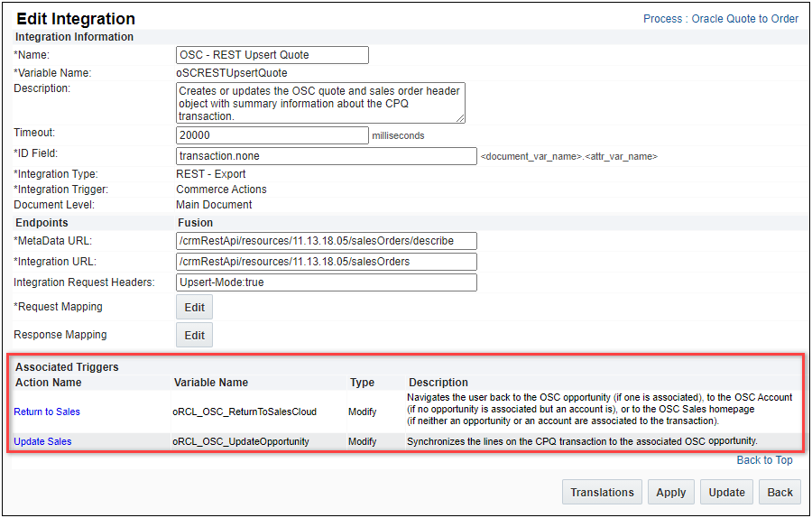Open the Update Sales action link
This screenshot has height=518, width=812.
(x=42, y=441)
